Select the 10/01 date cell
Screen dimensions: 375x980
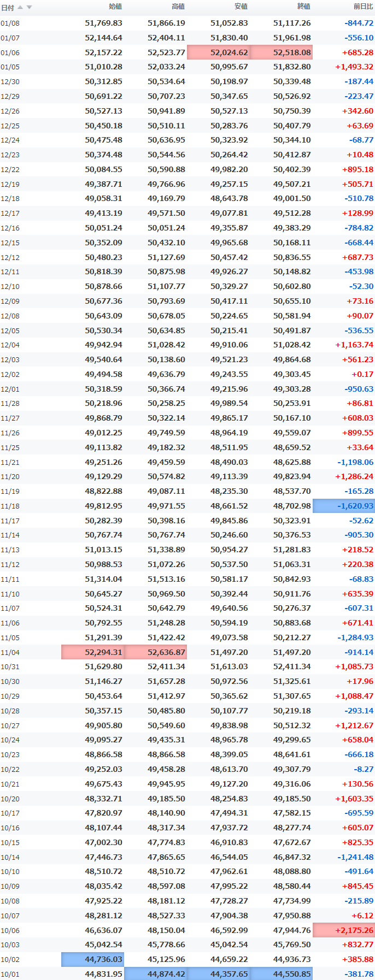pyautogui.click(x=10, y=975)
